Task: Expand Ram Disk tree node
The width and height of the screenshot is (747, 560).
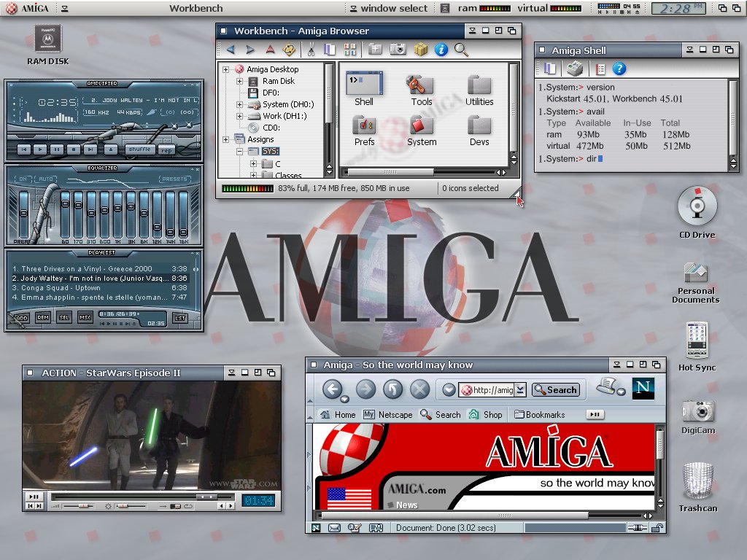Action: [x=239, y=82]
